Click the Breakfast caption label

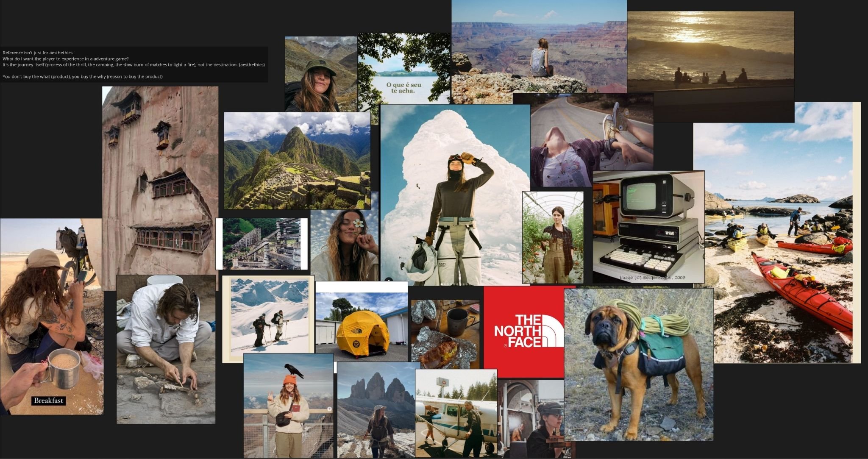pyautogui.click(x=48, y=401)
